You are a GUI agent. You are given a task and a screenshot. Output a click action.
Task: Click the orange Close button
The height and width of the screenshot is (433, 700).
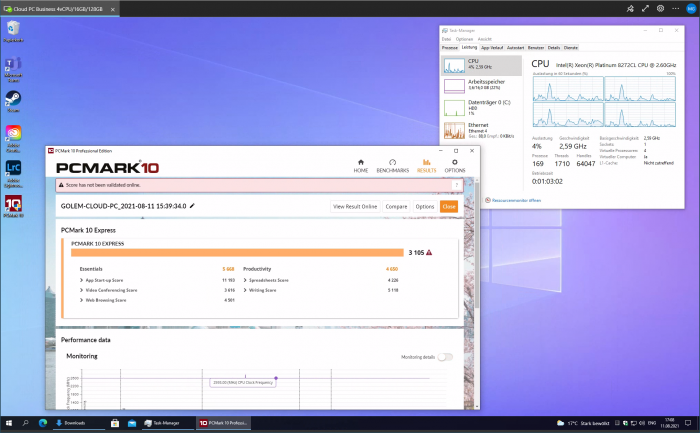pos(449,206)
